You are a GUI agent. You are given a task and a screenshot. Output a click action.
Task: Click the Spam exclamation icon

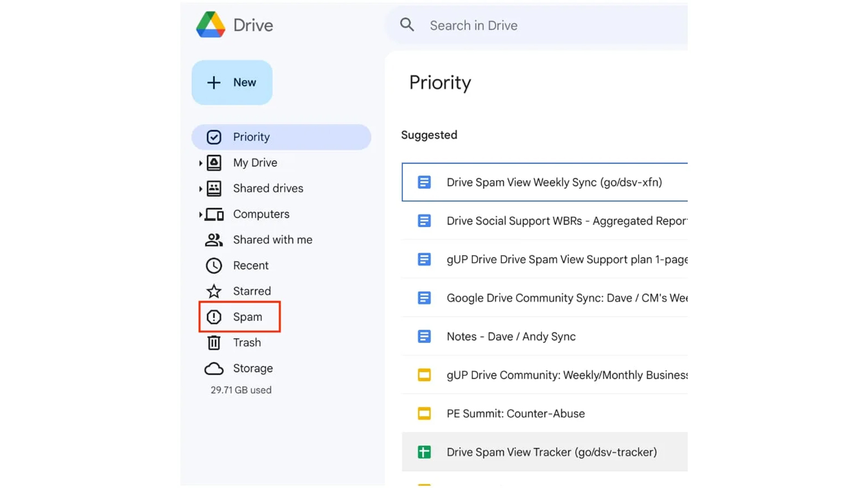214,317
